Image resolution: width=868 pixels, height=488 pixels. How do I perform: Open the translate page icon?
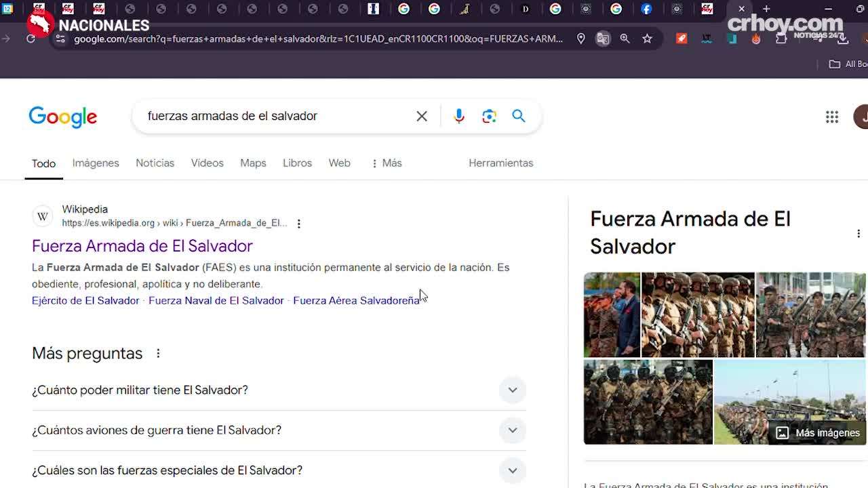tap(603, 39)
